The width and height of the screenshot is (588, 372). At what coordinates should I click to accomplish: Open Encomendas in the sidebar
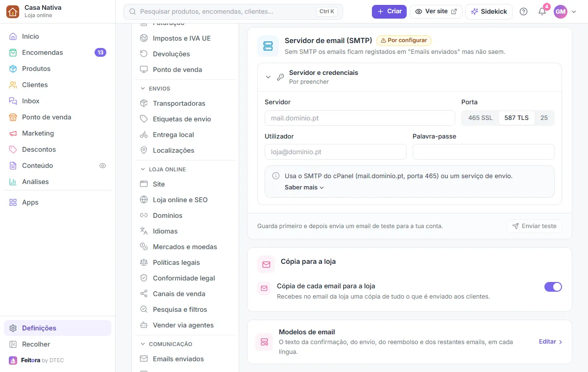pyautogui.click(x=57, y=52)
